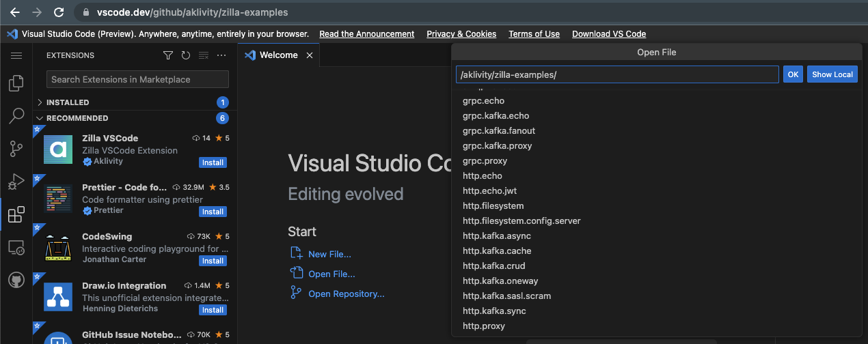Select the Prettier extension icon
This screenshot has width=868, height=344.
(58, 198)
